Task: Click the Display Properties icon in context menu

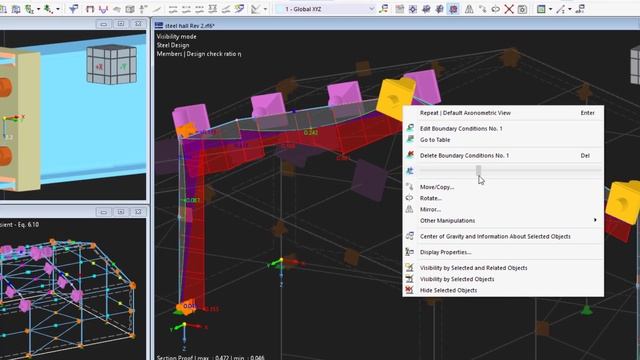Action: 409,252
